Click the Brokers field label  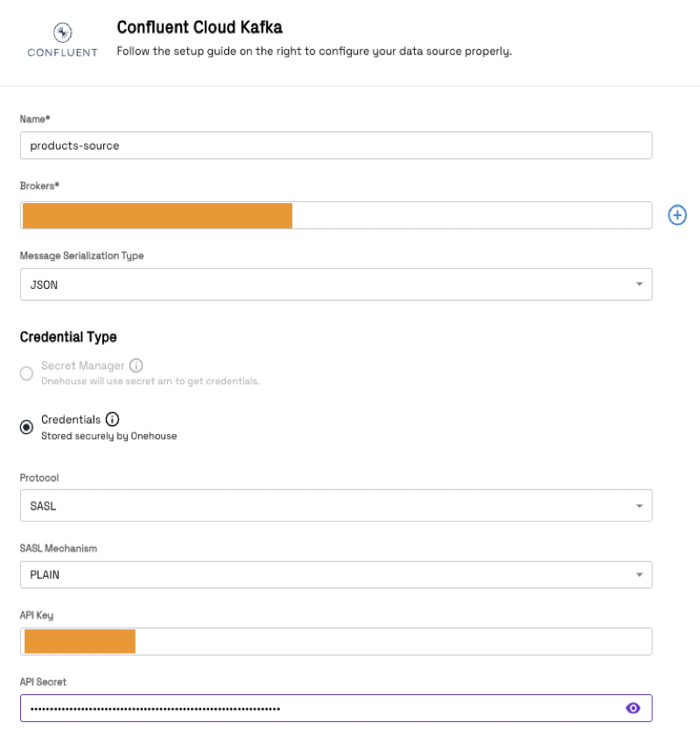[x=39, y=186]
